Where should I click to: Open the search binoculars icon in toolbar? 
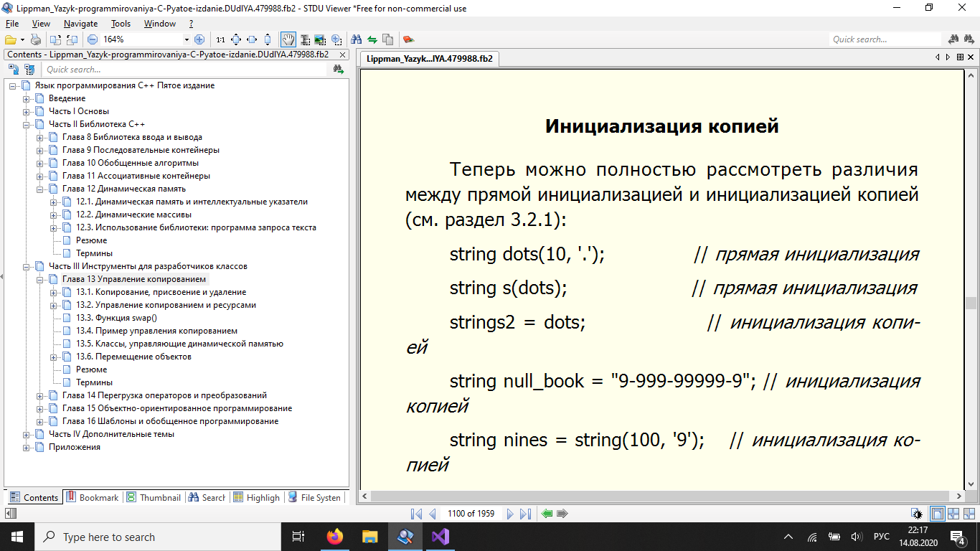click(x=357, y=39)
